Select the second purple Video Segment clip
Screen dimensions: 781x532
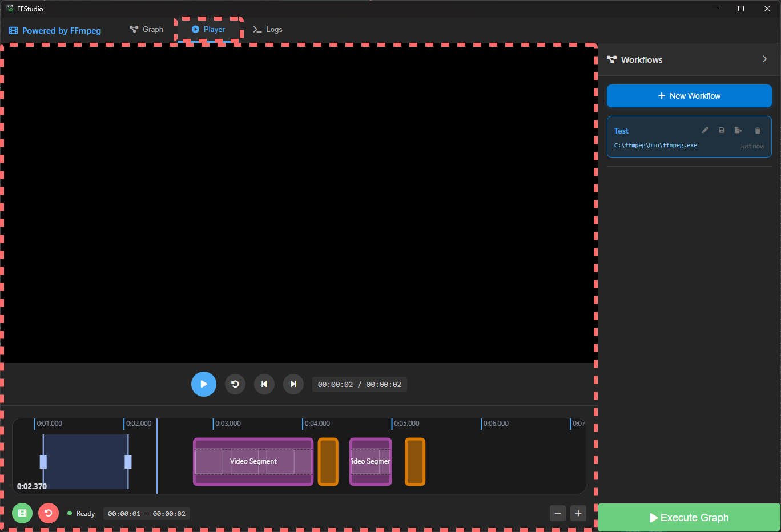click(x=371, y=462)
